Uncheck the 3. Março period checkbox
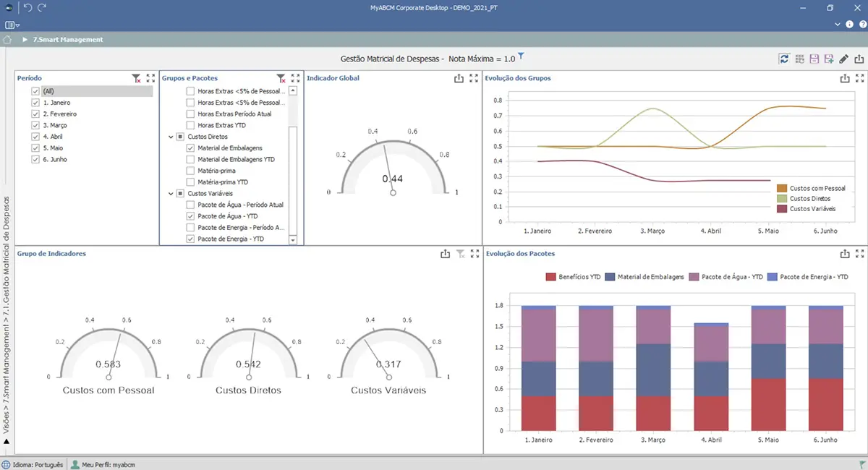 (x=35, y=125)
